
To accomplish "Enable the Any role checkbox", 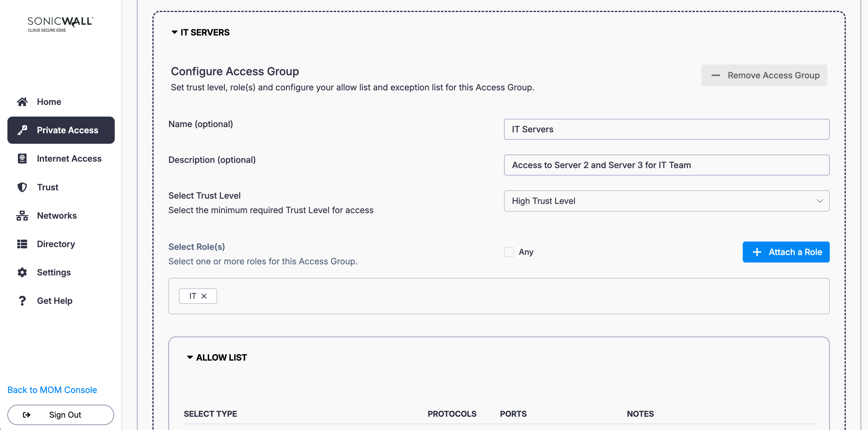I will click(509, 252).
